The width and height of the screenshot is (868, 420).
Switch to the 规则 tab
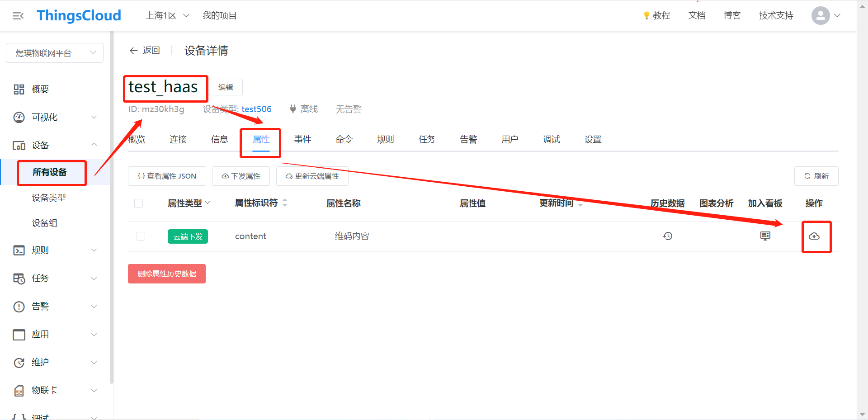tap(386, 139)
